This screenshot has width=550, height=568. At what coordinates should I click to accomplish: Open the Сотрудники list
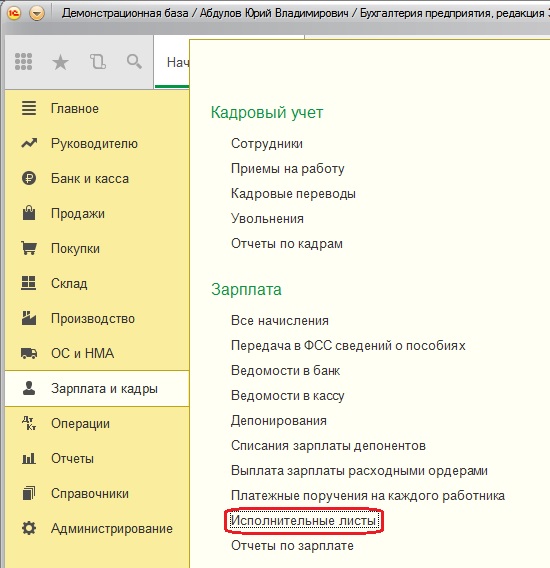tap(267, 144)
